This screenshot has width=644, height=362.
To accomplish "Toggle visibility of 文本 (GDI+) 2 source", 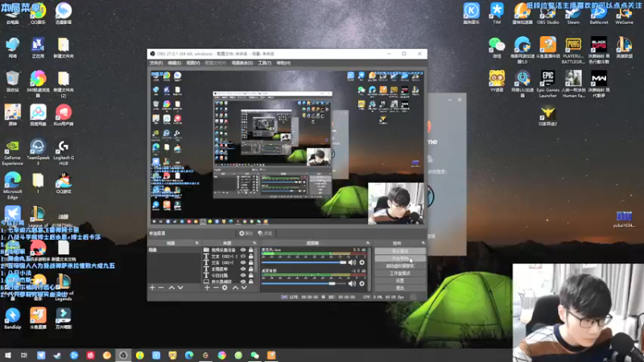I will 243,256.
